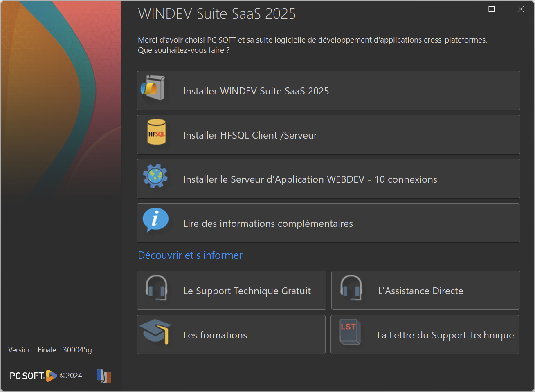Open Le Support Technique Gratuit
Viewport: 535px width, 392px height.
(232, 290)
